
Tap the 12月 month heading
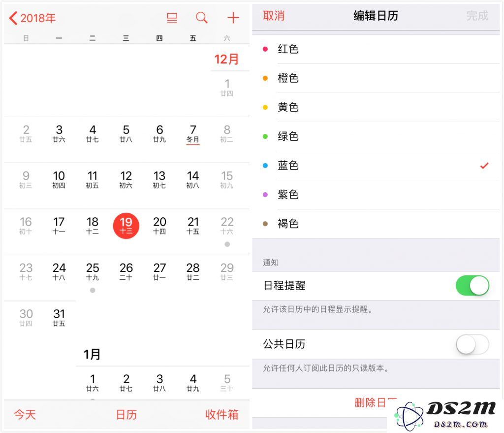coord(226,59)
